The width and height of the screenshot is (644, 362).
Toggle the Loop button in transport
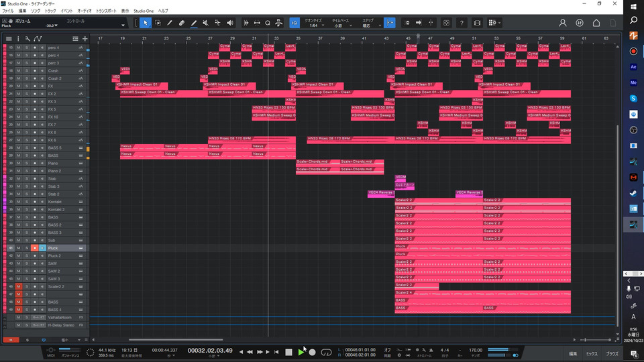327,352
